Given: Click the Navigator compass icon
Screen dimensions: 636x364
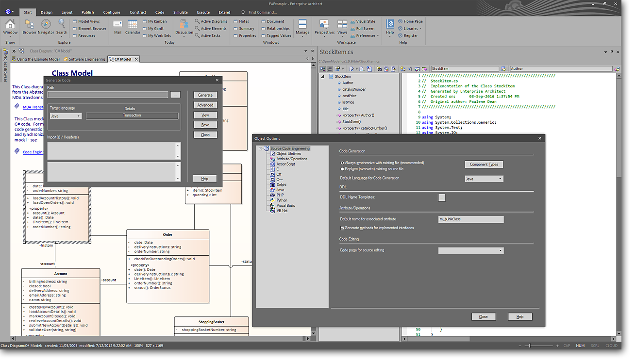Looking at the screenshot, I should click(46, 24).
